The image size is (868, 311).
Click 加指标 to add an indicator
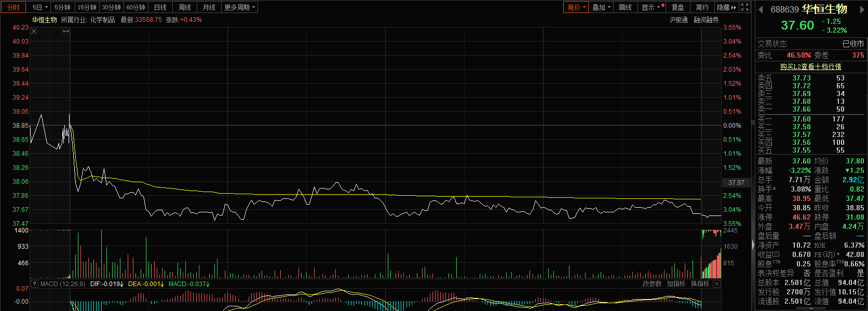pos(676,284)
